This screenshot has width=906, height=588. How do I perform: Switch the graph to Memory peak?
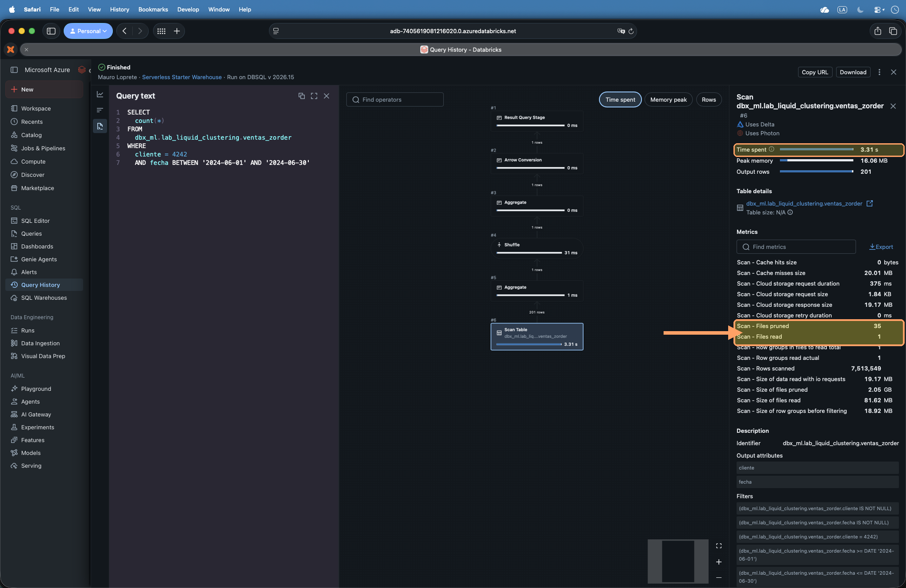(x=668, y=99)
